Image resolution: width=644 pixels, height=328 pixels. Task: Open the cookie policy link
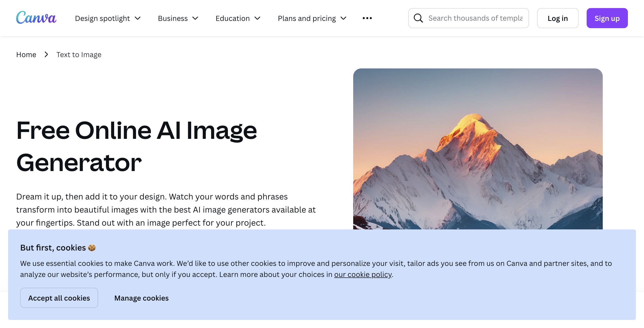coord(363,274)
